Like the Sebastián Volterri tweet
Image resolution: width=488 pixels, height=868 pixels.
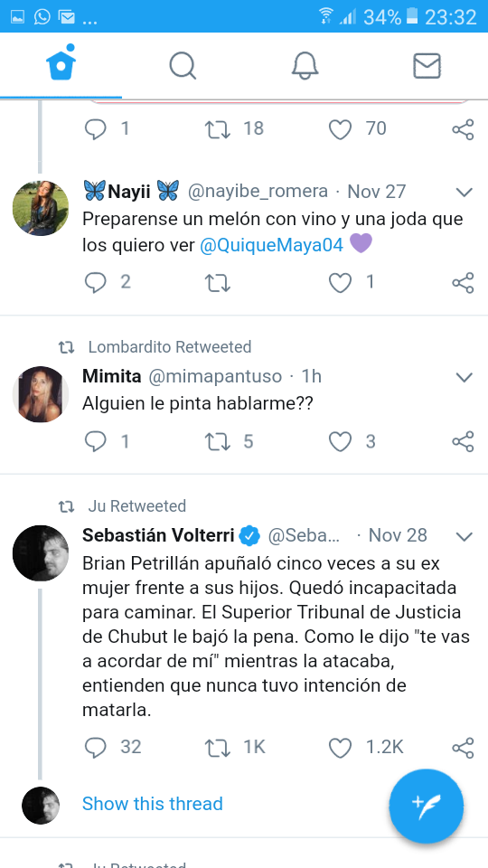coord(341,748)
